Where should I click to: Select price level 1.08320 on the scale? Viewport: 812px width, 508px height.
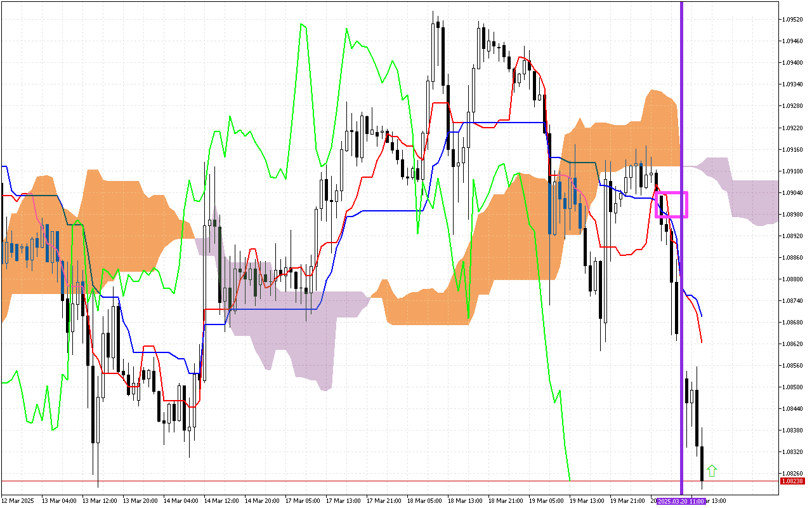[x=794, y=451]
